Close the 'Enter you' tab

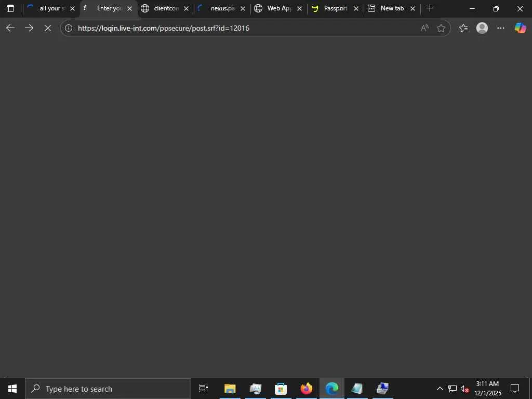coord(129,9)
